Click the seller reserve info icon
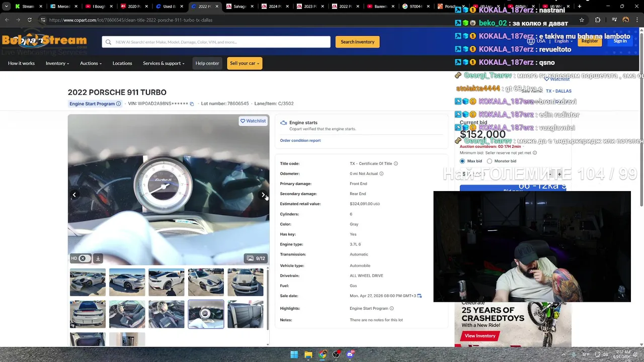 point(535,153)
